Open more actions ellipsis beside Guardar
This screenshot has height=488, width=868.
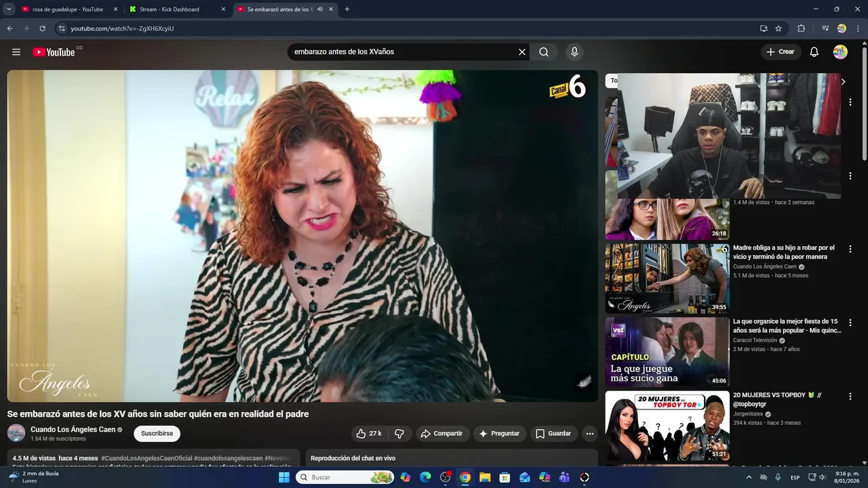click(590, 434)
